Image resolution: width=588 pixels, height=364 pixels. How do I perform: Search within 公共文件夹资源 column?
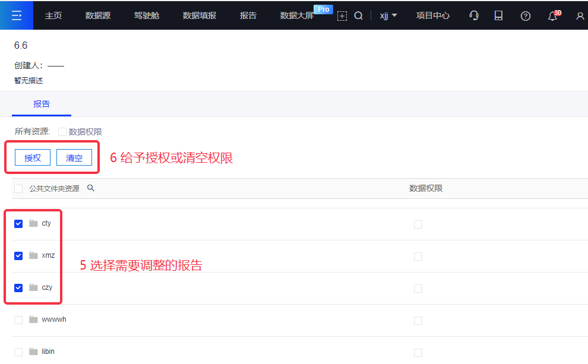[x=91, y=188]
